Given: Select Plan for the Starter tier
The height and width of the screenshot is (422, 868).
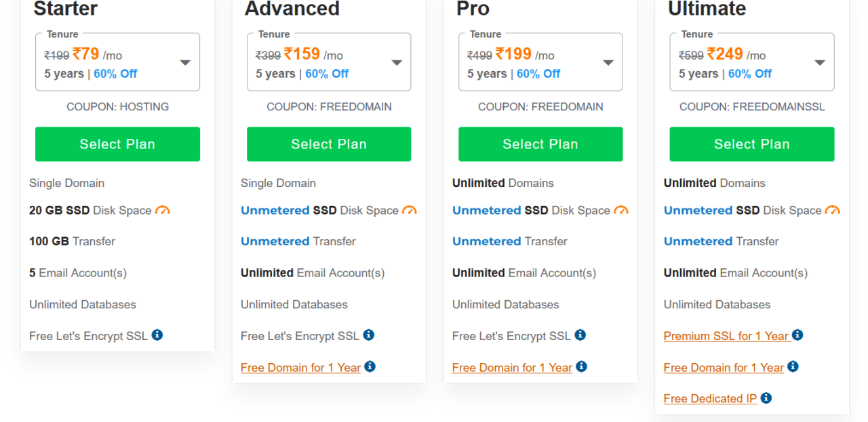Looking at the screenshot, I should coord(117,144).
